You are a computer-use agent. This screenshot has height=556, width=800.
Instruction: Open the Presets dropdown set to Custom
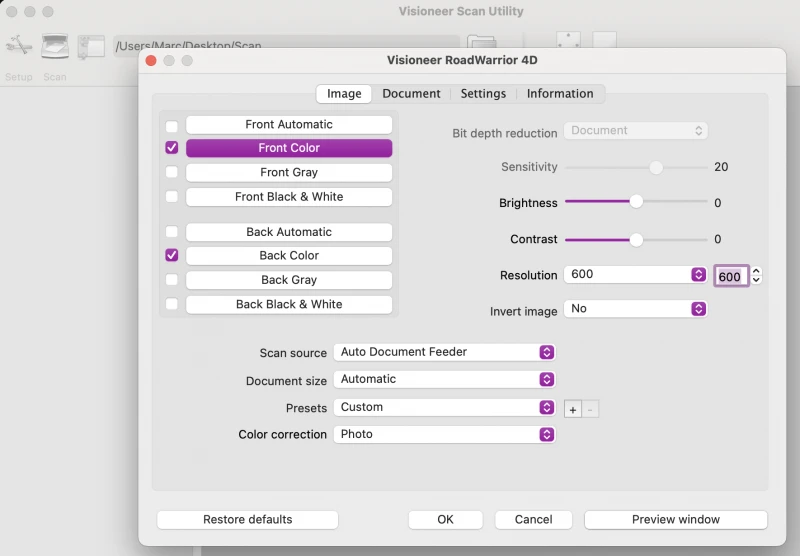tap(444, 407)
